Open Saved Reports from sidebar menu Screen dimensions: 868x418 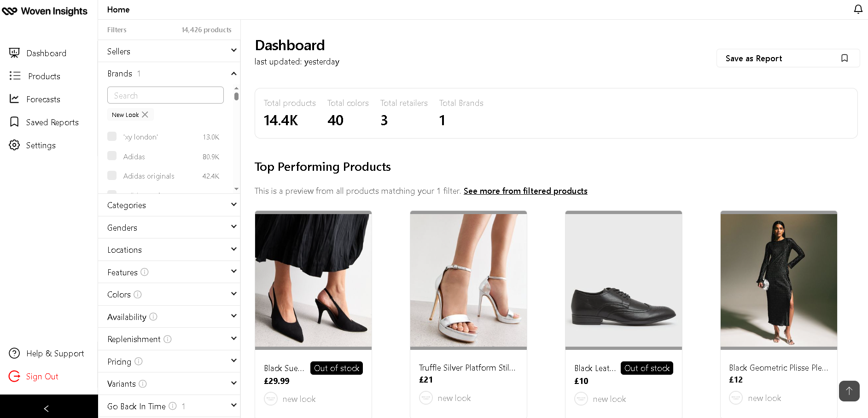pos(52,122)
